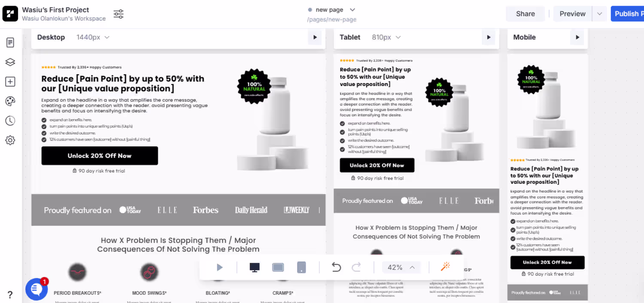Open the Layers panel icon
Viewport: 644px width, 303px height.
tap(10, 62)
